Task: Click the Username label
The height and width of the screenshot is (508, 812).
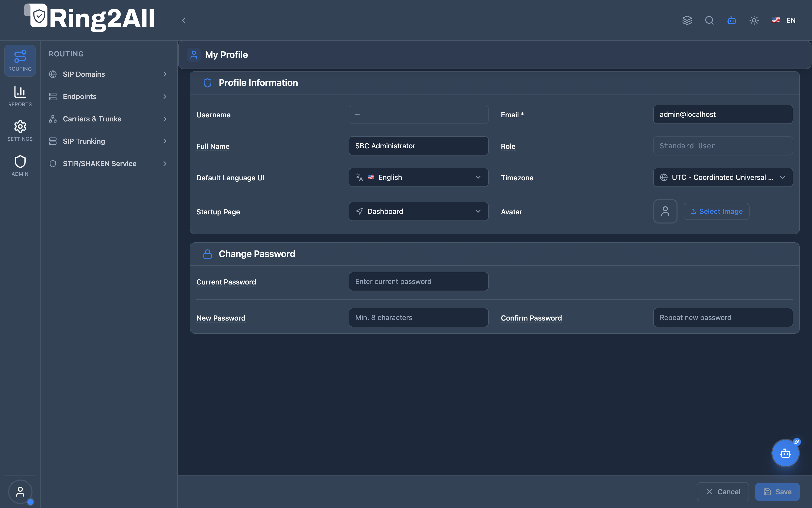Action: (213, 115)
